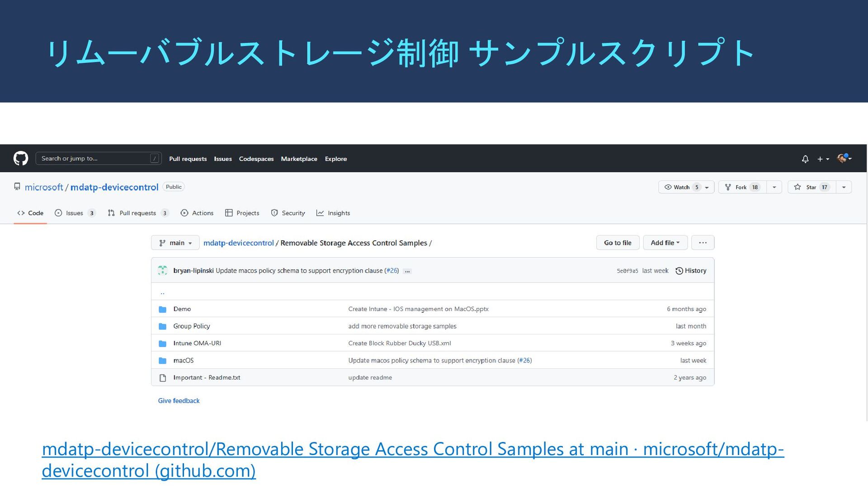Click the Public visibility badge
The height and width of the screenshot is (488, 868).
[174, 187]
